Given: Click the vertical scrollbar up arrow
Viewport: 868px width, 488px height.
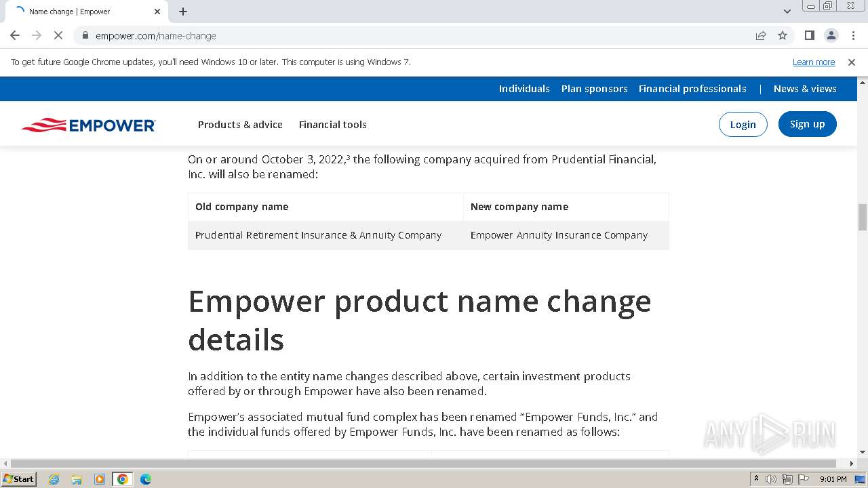Looking at the screenshot, I should click(x=863, y=82).
